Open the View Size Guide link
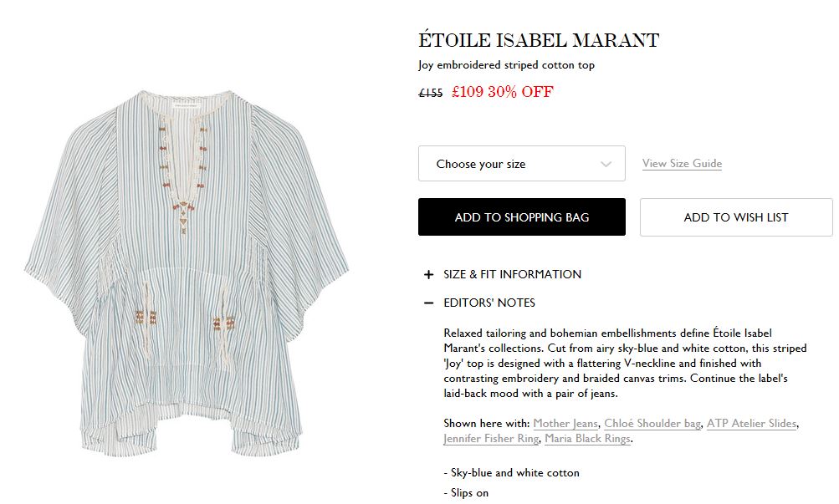This screenshot has height=504, width=839. click(x=682, y=164)
